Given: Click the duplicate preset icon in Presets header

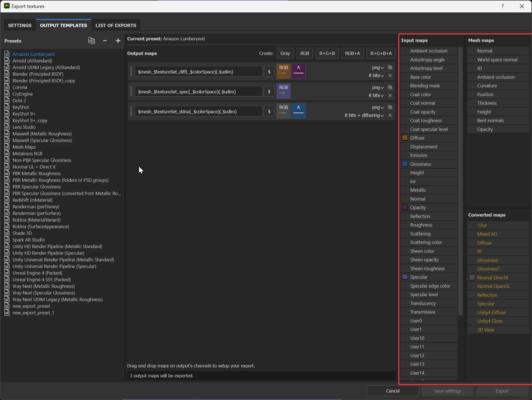Looking at the screenshot, I should coord(92,41).
